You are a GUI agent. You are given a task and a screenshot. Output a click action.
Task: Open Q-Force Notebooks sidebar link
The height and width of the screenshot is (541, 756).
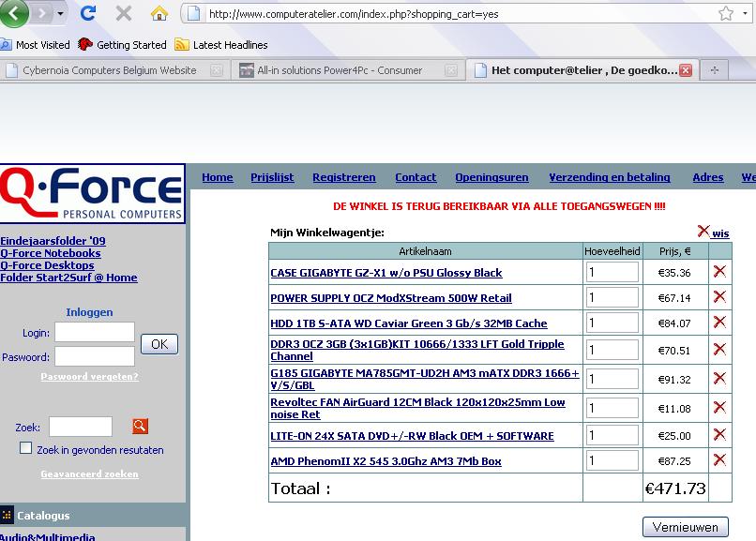click(51, 253)
